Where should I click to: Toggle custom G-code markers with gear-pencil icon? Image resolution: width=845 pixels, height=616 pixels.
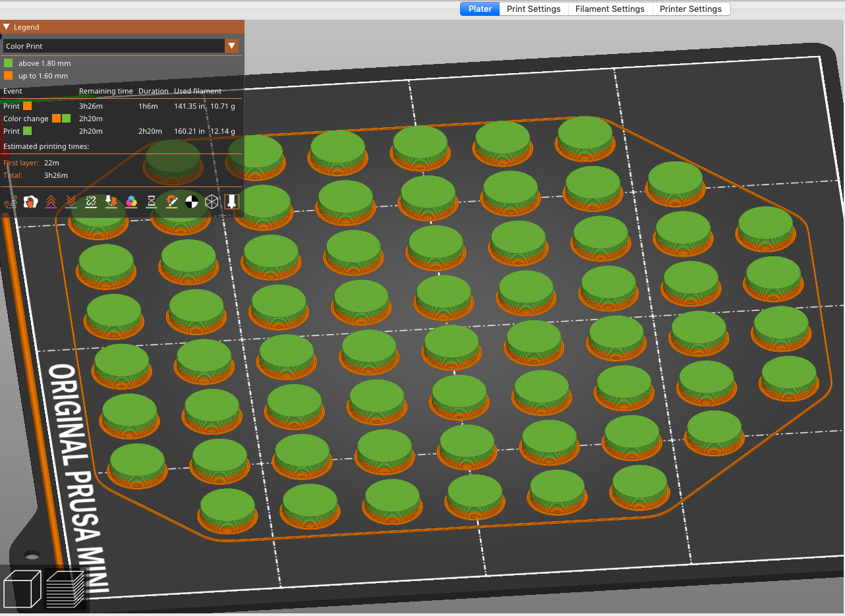(x=171, y=202)
